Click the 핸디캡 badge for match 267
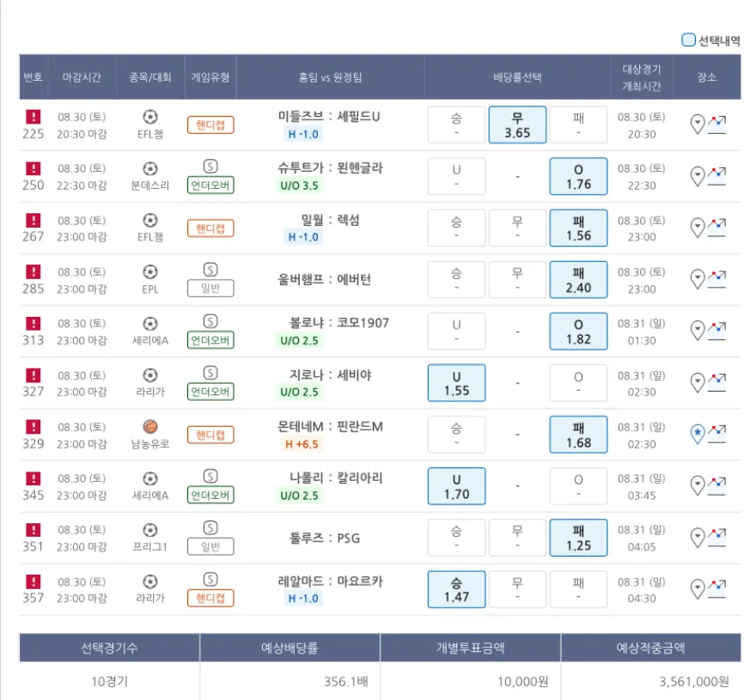750x700 pixels. 210,228
